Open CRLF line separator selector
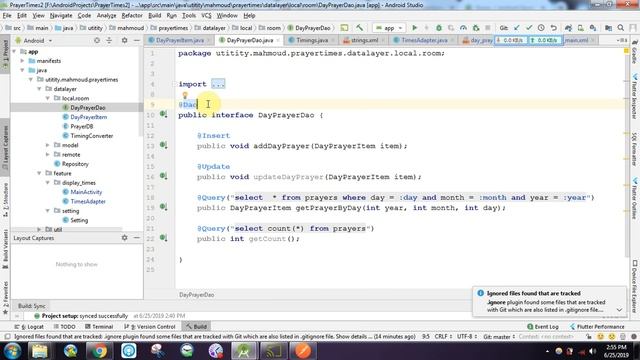Viewport: 640px width, 360px height. (x=443, y=337)
